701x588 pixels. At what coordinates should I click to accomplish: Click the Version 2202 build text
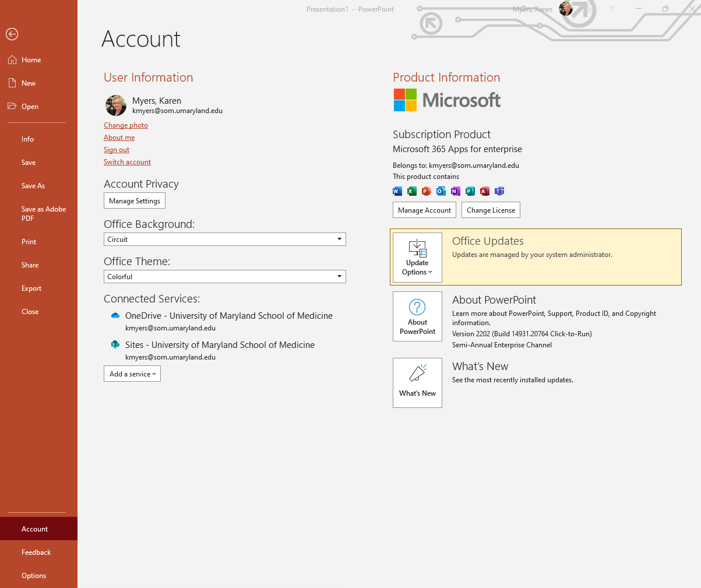tap(522, 334)
